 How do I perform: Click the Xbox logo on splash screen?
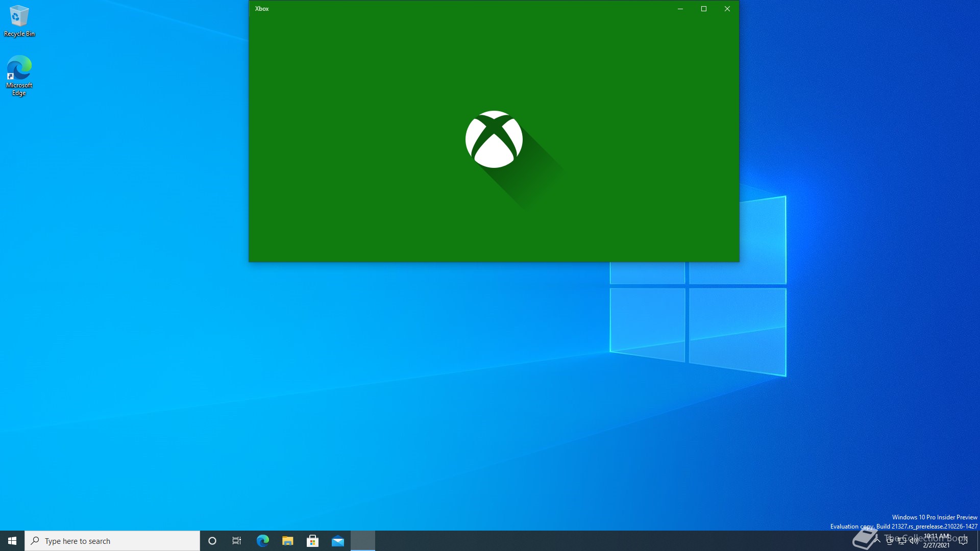click(494, 139)
